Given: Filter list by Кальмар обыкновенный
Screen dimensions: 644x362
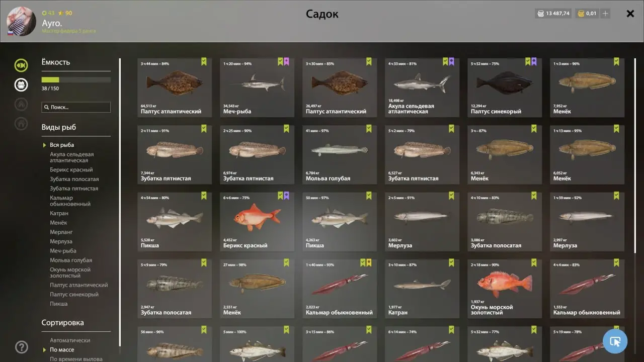Looking at the screenshot, I should click(x=70, y=201).
